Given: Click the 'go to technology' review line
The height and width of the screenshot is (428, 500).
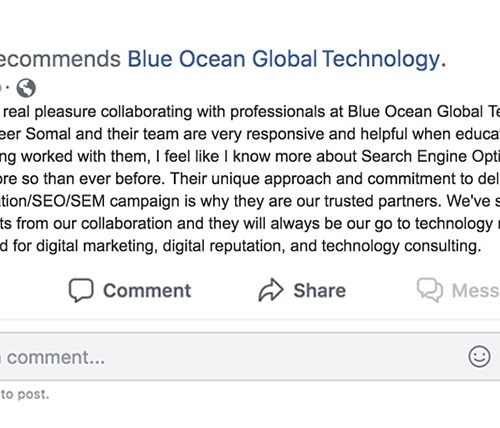Looking at the screenshot, I should tap(250, 224).
